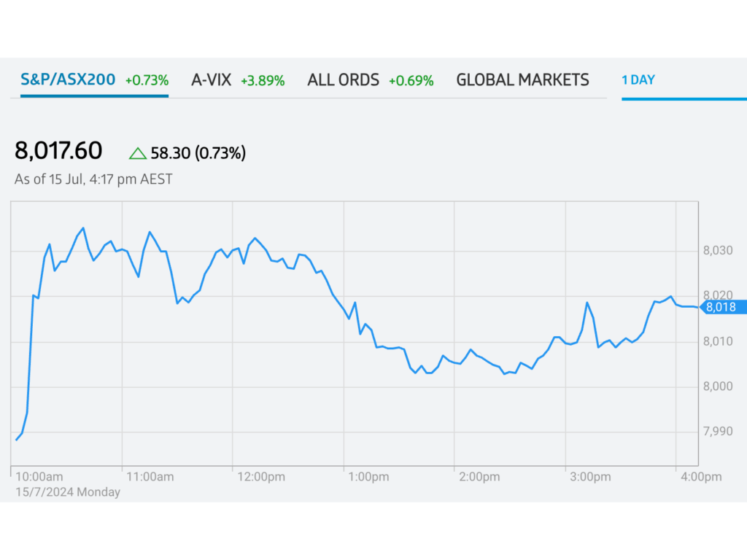747x560 pixels.
Task: Click the 8,030 price axis label
Action: click(718, 251)
